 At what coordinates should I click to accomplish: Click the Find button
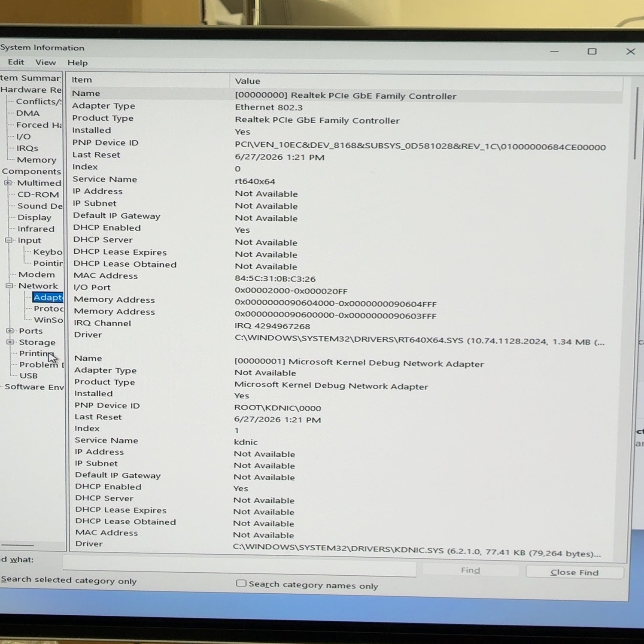point(471,570)
